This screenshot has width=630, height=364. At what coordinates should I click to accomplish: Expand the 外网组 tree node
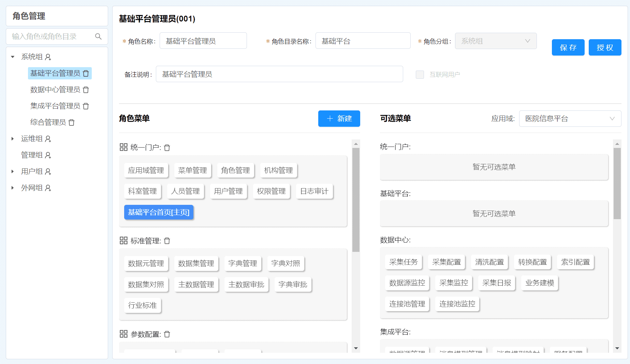click(13, 188)
